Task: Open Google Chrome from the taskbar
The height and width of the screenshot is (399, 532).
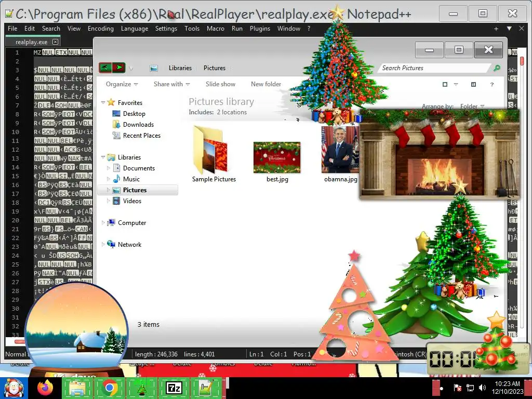Action: [109, 388]
